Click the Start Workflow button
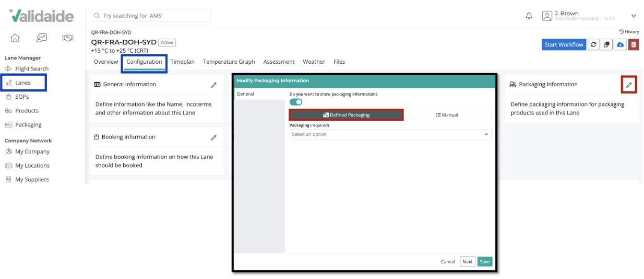Viewport: 644px width, 279px height. pos(564,45)
